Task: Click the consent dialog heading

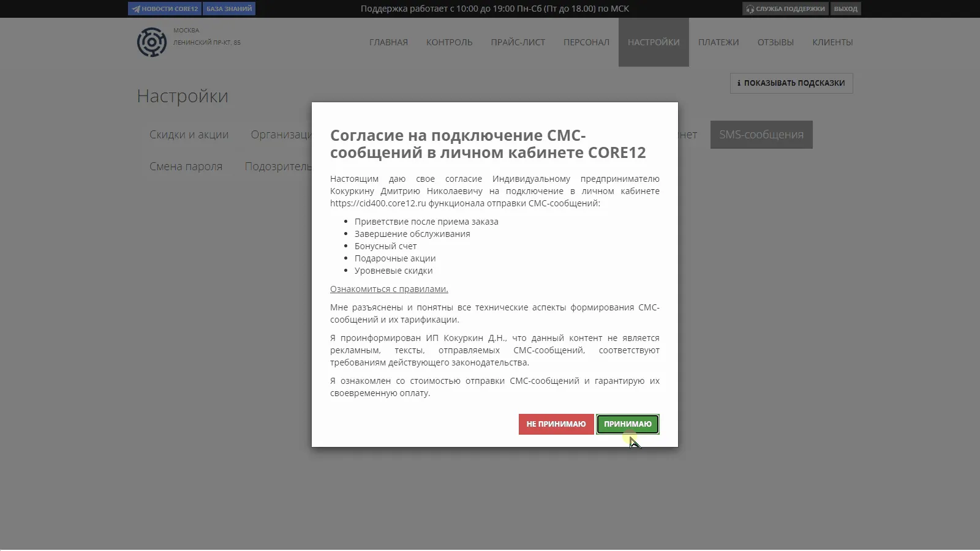Action: (x=488, y=144)
